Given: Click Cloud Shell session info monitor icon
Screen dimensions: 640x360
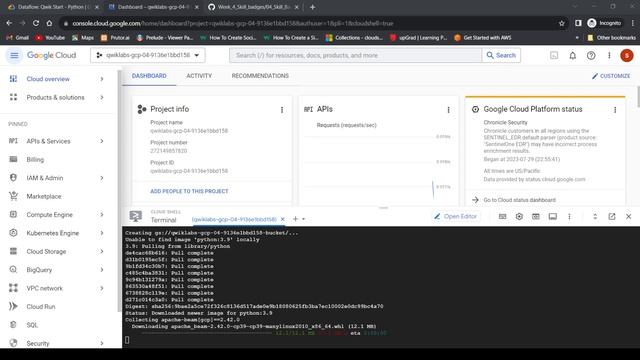Looking at the screenshot, I should tap(553, 216).
